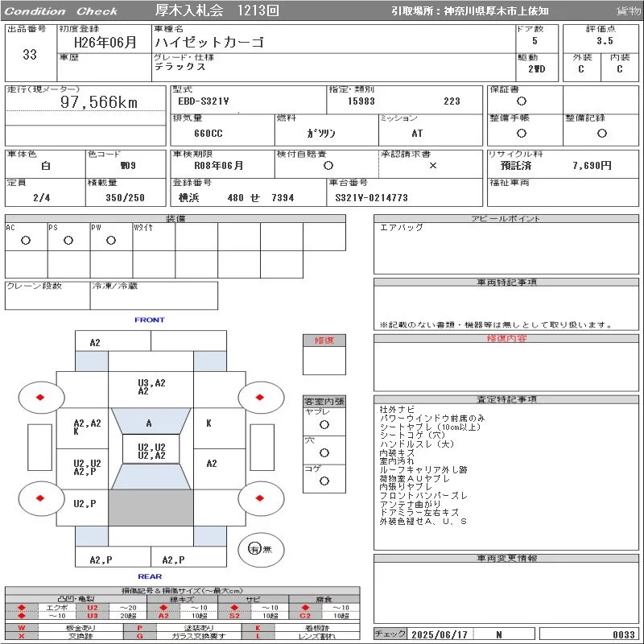The height and width of the screenshot is (644, 644).
Task: Click the red P legend label
Action: coord(139,628)
